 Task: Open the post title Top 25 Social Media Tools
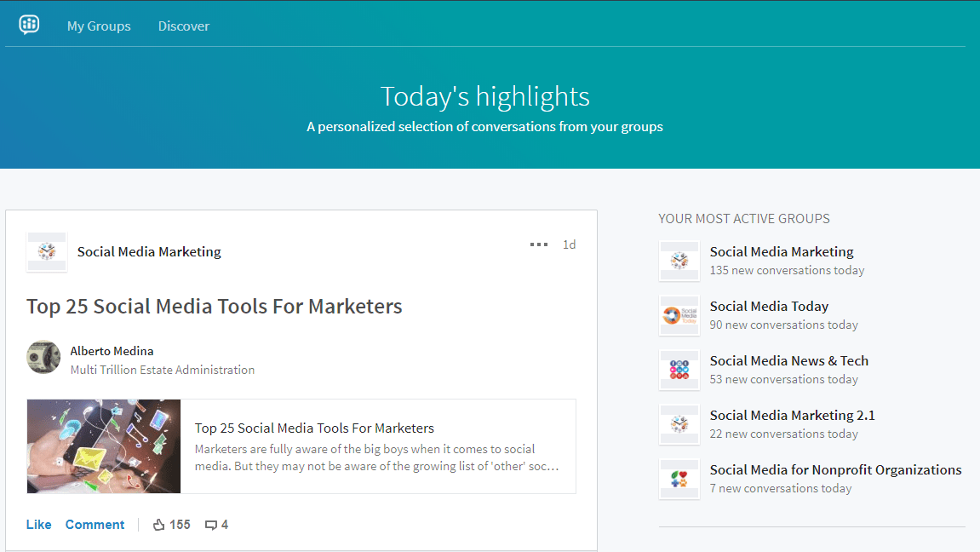coord(214,307)
